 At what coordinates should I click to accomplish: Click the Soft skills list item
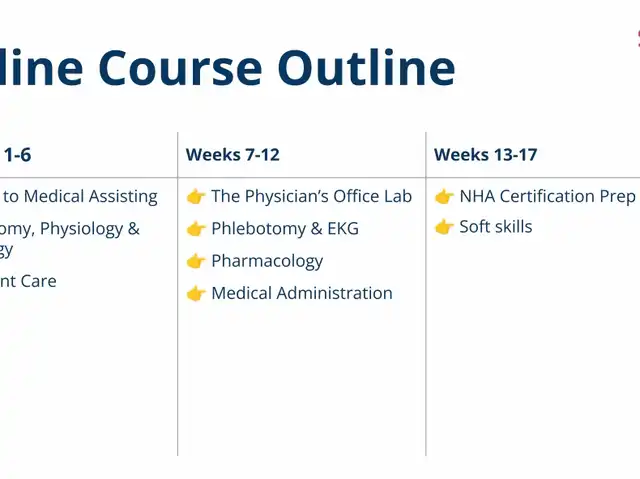coord(495,227)
